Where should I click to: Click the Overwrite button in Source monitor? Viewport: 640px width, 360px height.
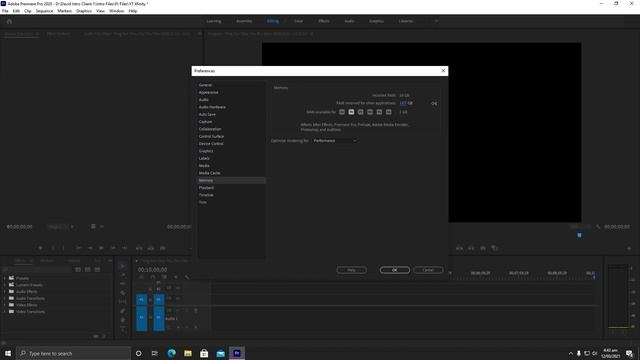[x=151, y=248]
